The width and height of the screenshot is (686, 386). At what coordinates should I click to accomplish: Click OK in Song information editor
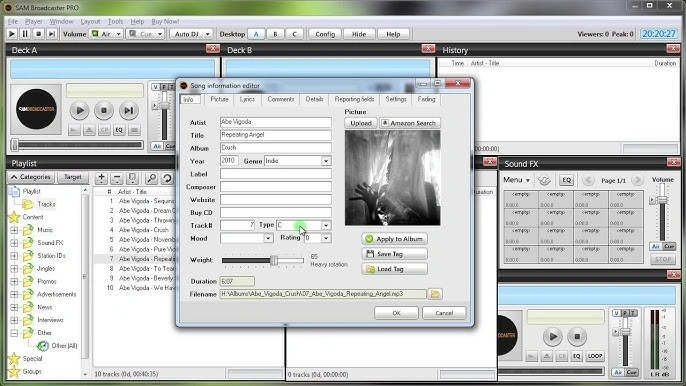[396, 313]
